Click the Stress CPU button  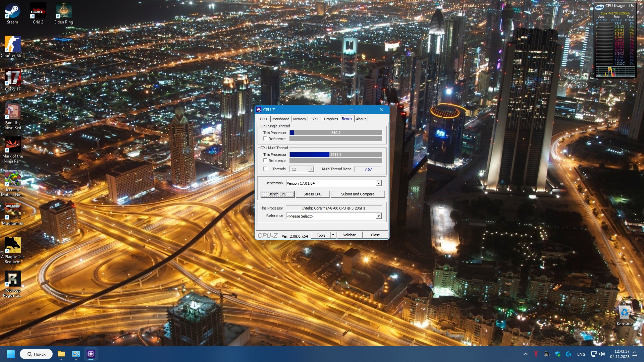pos(312,194)
